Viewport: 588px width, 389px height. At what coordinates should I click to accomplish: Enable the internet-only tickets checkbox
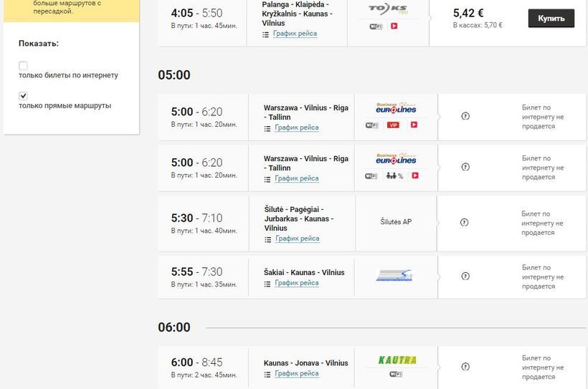(23, 65)
